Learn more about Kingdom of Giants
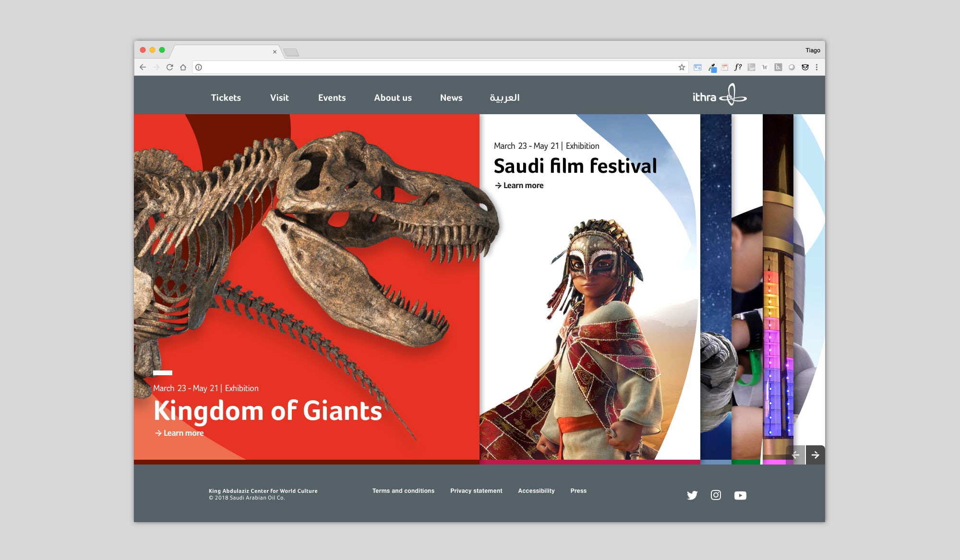 (180, 433)
